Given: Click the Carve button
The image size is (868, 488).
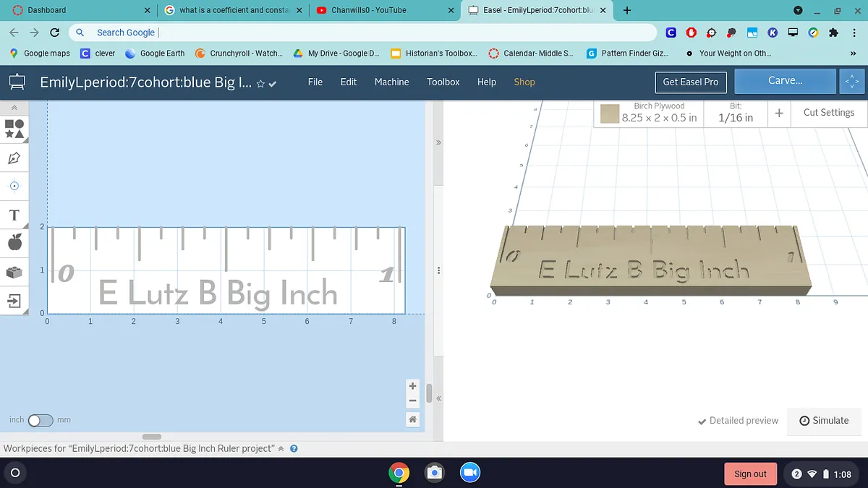Looking at the screenshot, I should tap(785, 82).
